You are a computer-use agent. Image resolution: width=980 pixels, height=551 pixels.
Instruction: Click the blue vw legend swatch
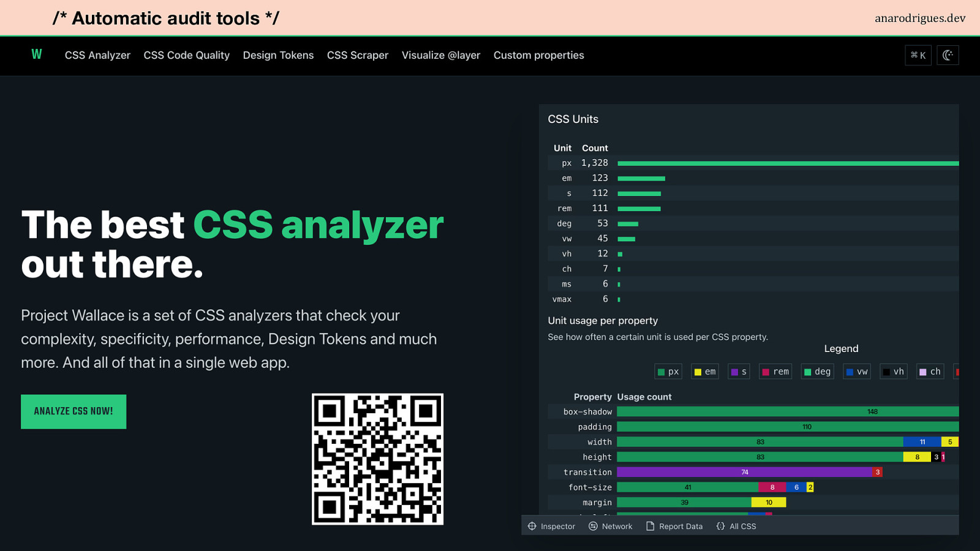pyautogui.click(x=850, y=372)
